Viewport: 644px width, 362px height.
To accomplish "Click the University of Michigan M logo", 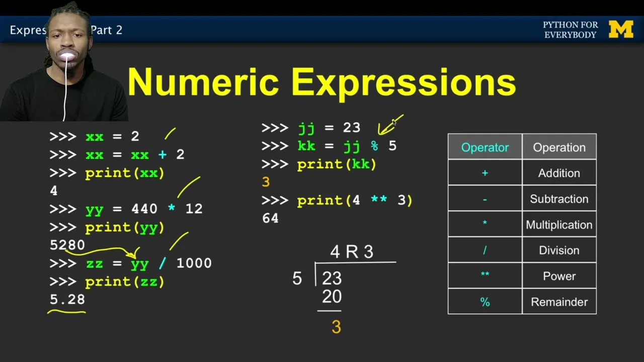I will tap(621, 30).
